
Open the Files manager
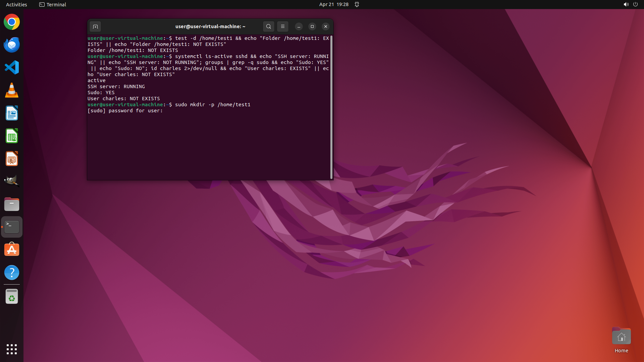click(12, 204)
